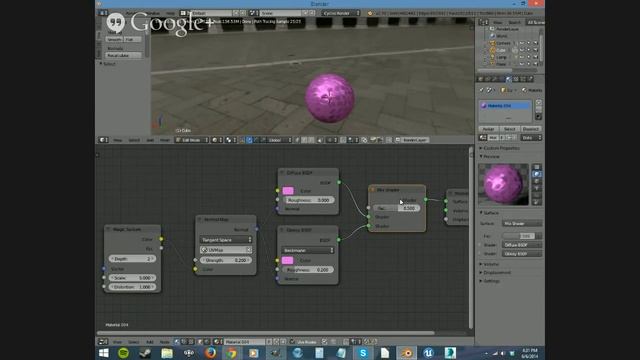Open the Edit Mode selector dropdown

[191, 140]
